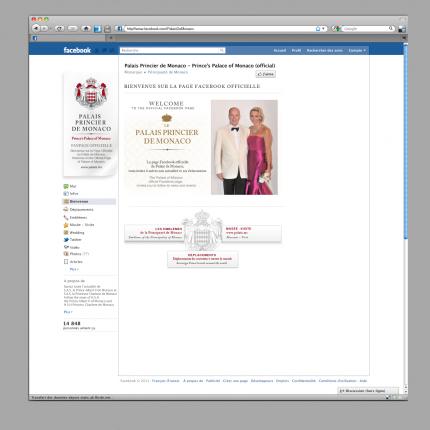Open Créer une page footer link
This screenshot has height=430, width=430.
point(235,381)
